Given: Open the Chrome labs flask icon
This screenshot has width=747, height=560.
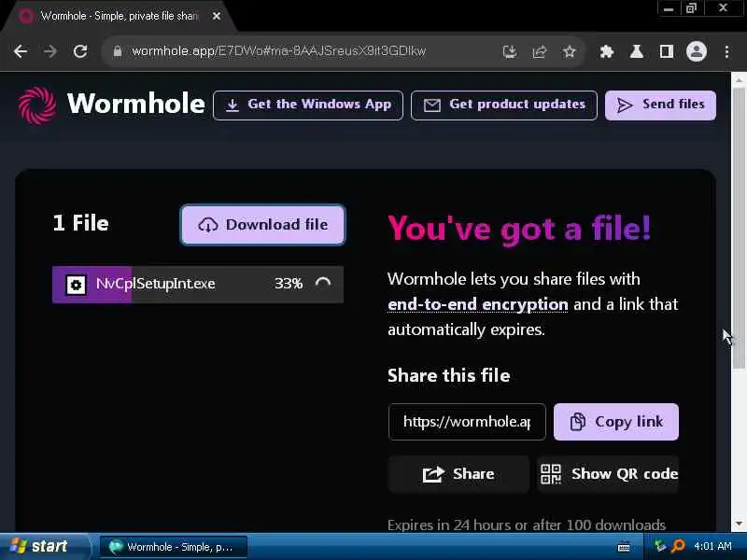Looking at the screenshot, I should click(x=637, y=51).
